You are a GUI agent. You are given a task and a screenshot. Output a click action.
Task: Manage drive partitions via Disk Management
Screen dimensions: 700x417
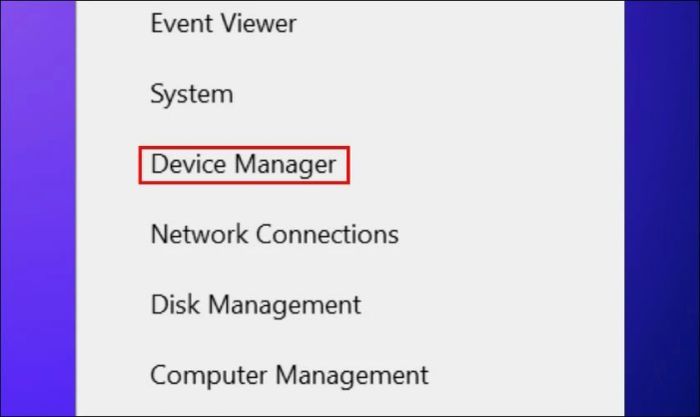[x=255, y=304]
